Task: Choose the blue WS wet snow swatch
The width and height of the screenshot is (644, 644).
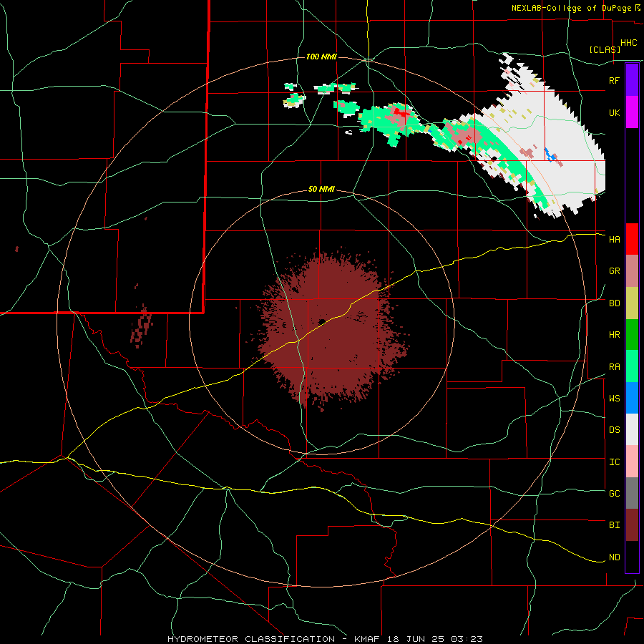Action: click(632, 398)
